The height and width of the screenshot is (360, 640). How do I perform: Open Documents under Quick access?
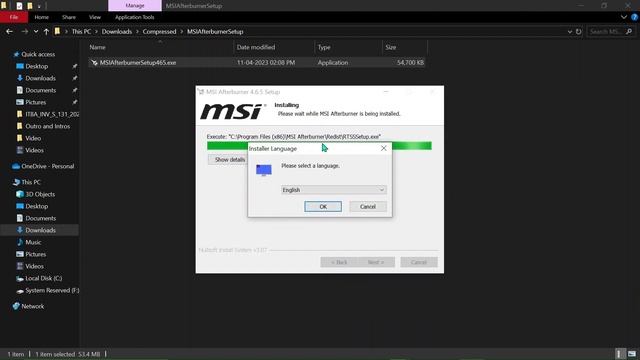pyautogui.click(x=40, y=90)
